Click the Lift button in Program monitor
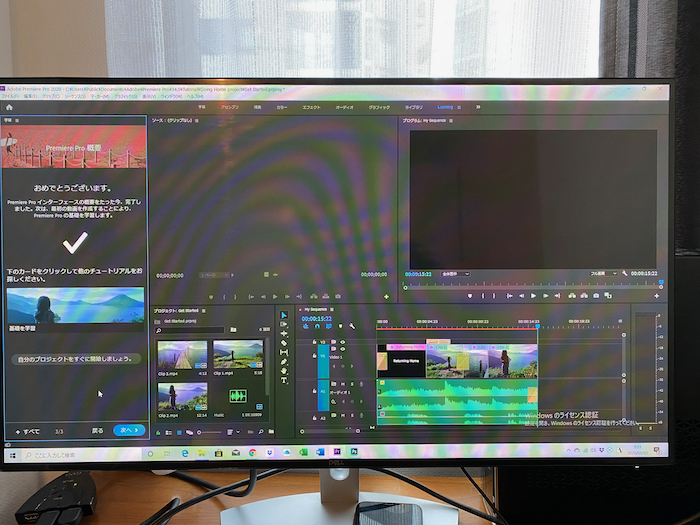The height and width of the screenshot is (525, 700). (x=572, y=296)
